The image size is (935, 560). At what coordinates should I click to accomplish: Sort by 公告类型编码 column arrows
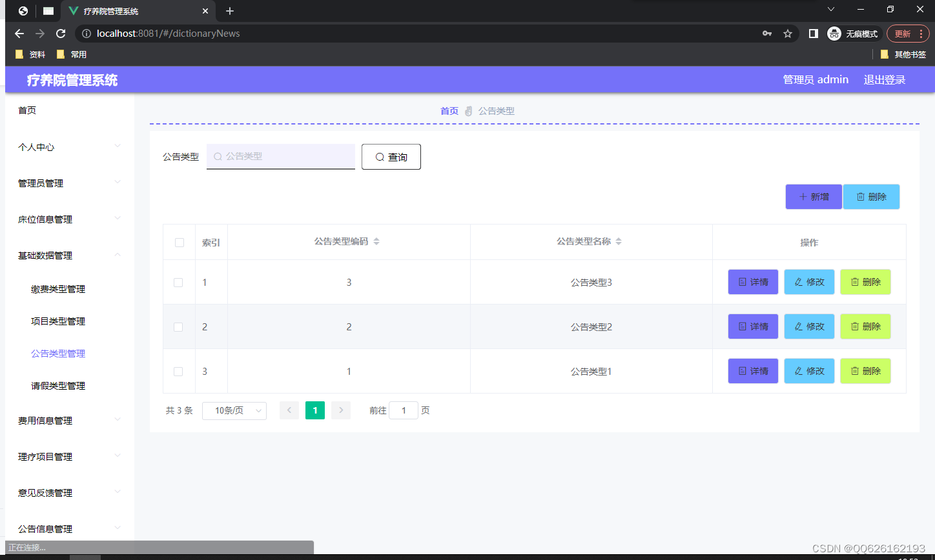[376, 241]
